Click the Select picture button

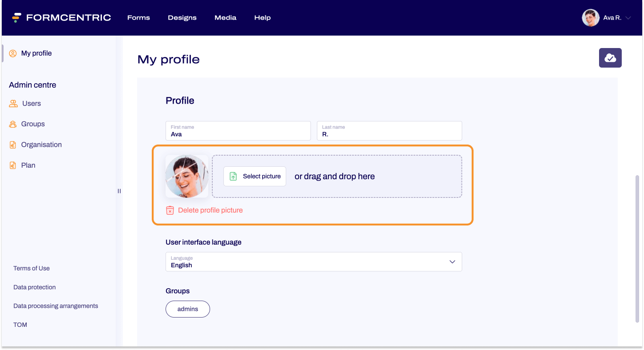[255, 176]
